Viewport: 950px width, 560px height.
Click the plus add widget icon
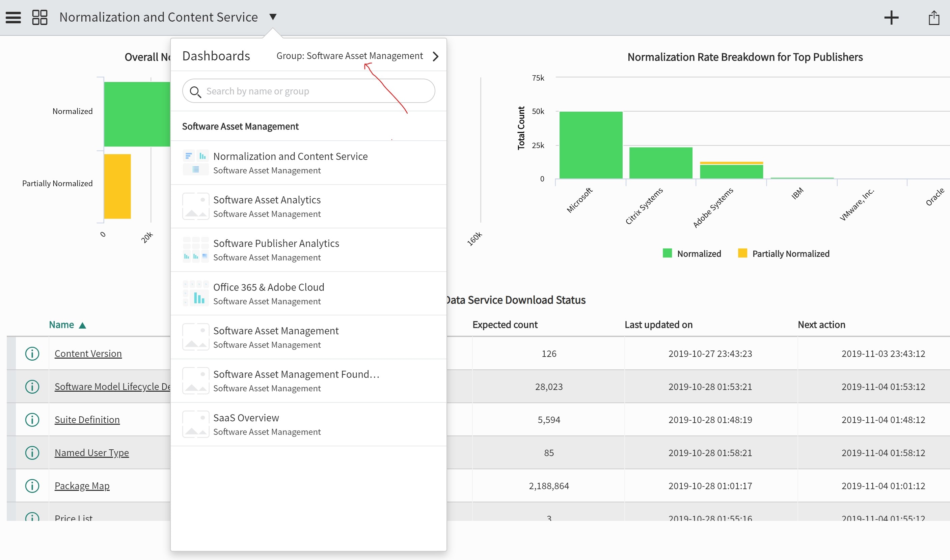891,17
